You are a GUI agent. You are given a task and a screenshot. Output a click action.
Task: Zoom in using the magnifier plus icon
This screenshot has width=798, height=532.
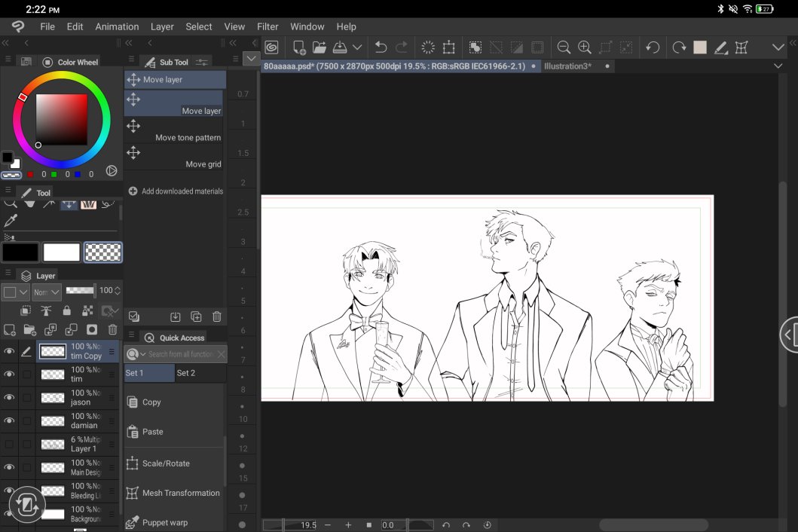584,47
